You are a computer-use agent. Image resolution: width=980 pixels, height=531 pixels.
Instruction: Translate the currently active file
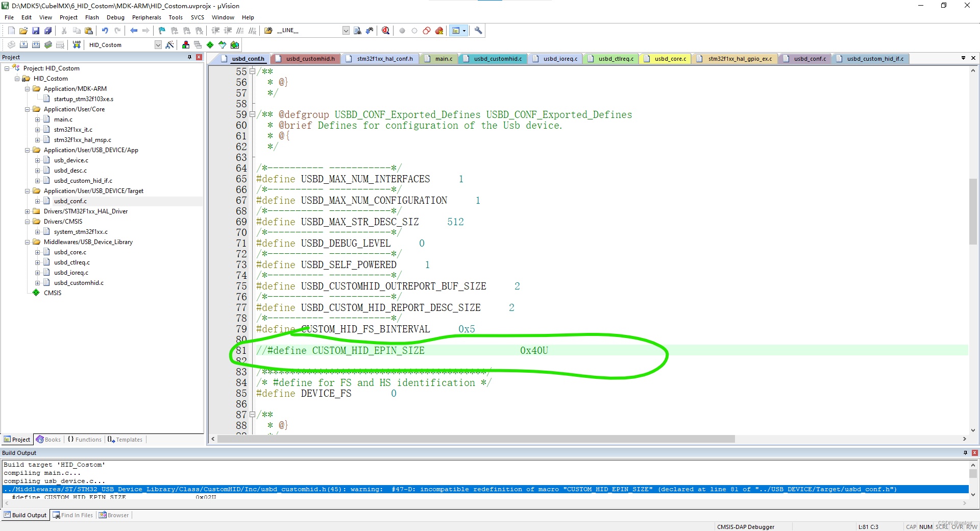click(11, 44)
